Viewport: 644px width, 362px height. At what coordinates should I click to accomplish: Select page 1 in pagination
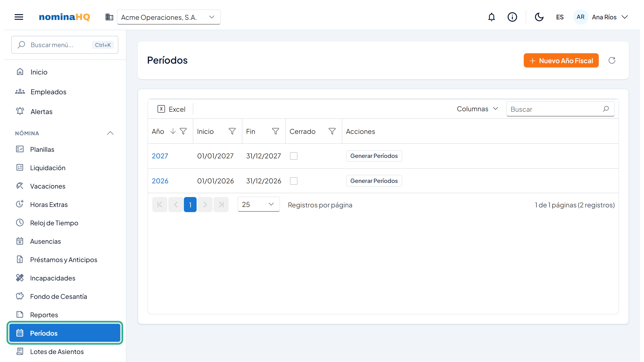point(190,205)
